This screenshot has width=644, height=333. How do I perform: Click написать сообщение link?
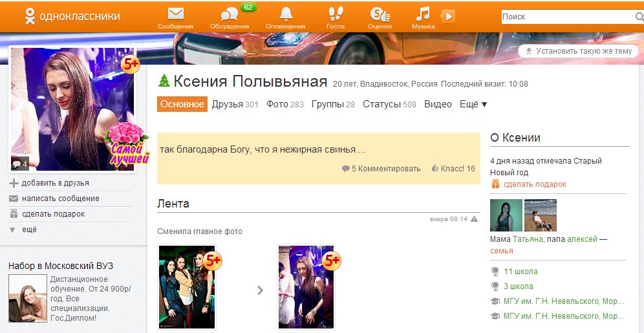(x=60, y=199)
